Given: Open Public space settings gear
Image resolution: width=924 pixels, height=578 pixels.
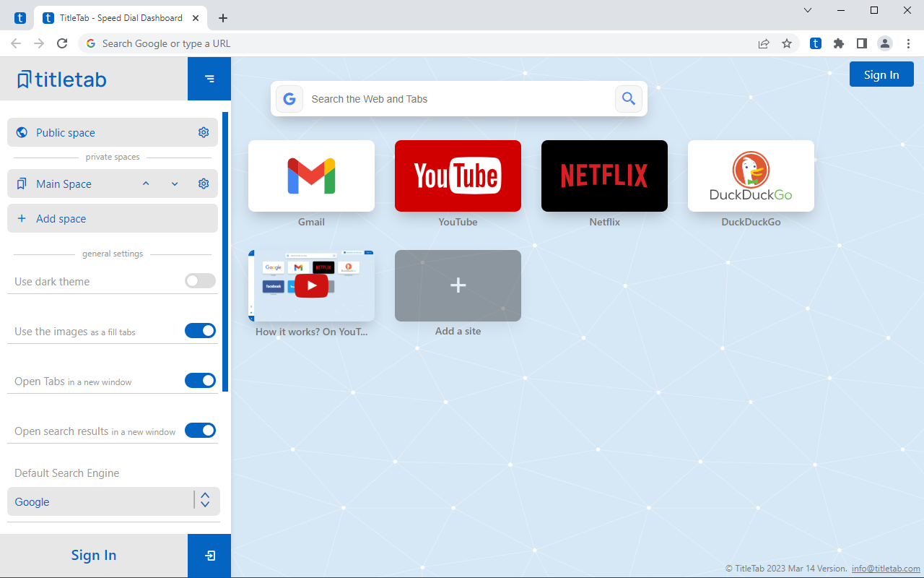Looking at the screenshot, I should [204, 132].
